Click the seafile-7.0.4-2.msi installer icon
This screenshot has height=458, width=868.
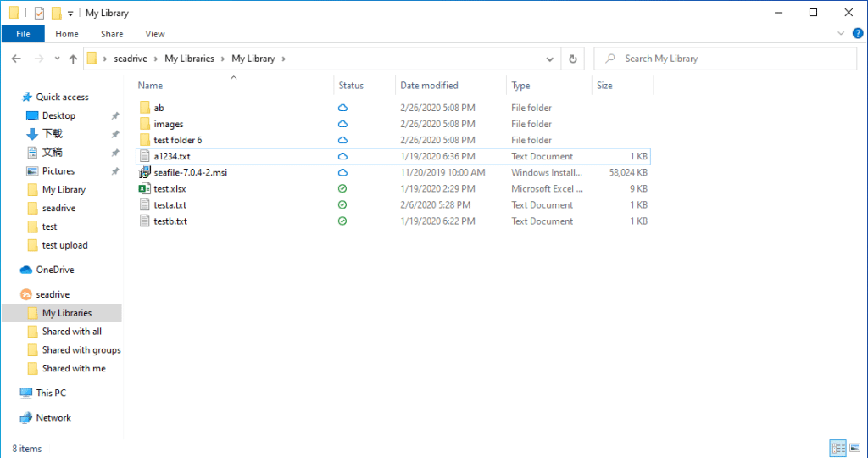(144, 172)
